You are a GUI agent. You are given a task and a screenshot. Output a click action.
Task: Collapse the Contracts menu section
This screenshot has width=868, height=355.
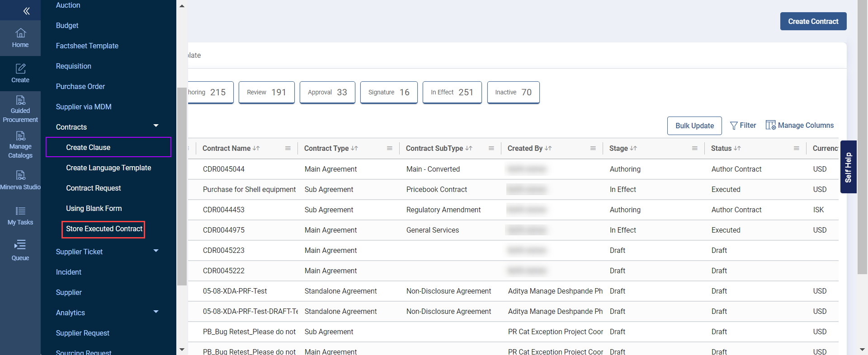coord(156,126)
